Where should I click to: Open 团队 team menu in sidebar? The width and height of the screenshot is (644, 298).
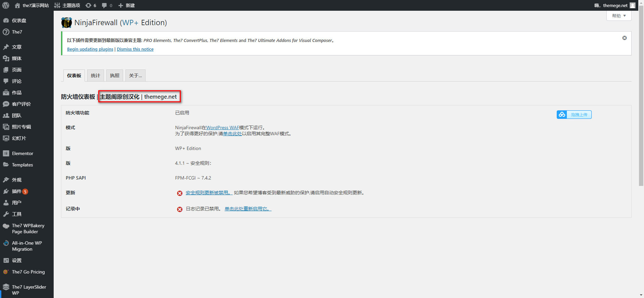(27, 115)
